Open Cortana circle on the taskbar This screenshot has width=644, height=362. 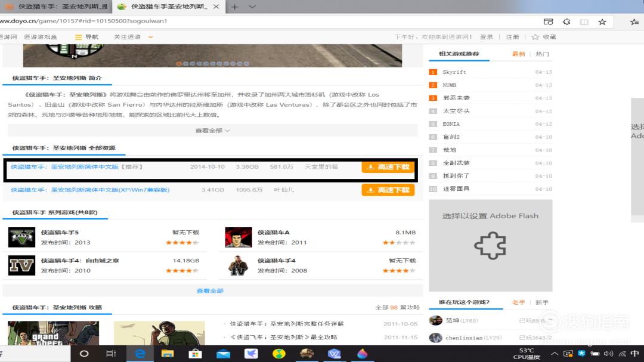pos(84,354)
